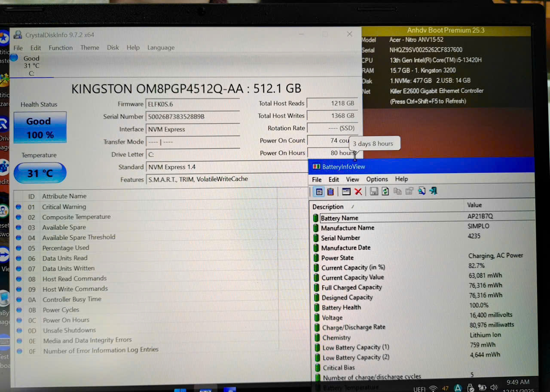Click the 31 °C temperature button
Image resolution: width=550 pixels, height=392 pixels.
pos(40,173)
